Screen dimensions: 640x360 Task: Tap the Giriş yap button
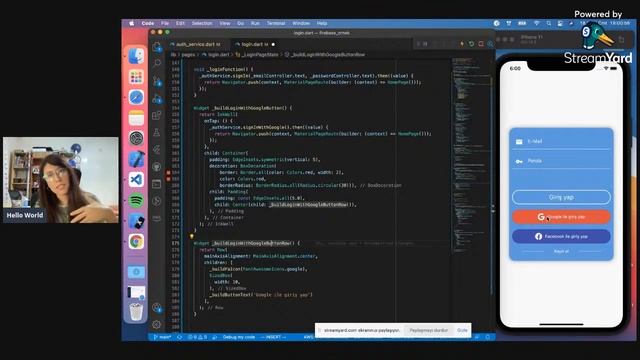coord(561,197)
